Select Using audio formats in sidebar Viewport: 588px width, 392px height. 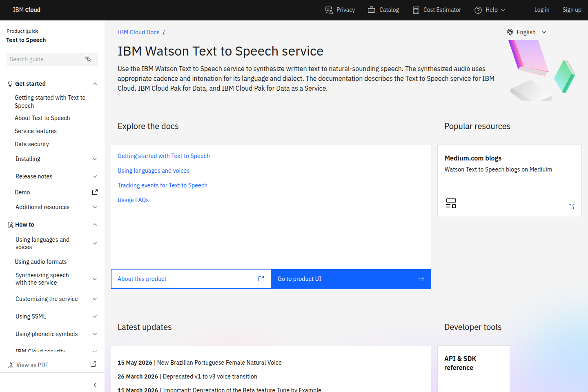pyautogui.click(x=41, y=262)
